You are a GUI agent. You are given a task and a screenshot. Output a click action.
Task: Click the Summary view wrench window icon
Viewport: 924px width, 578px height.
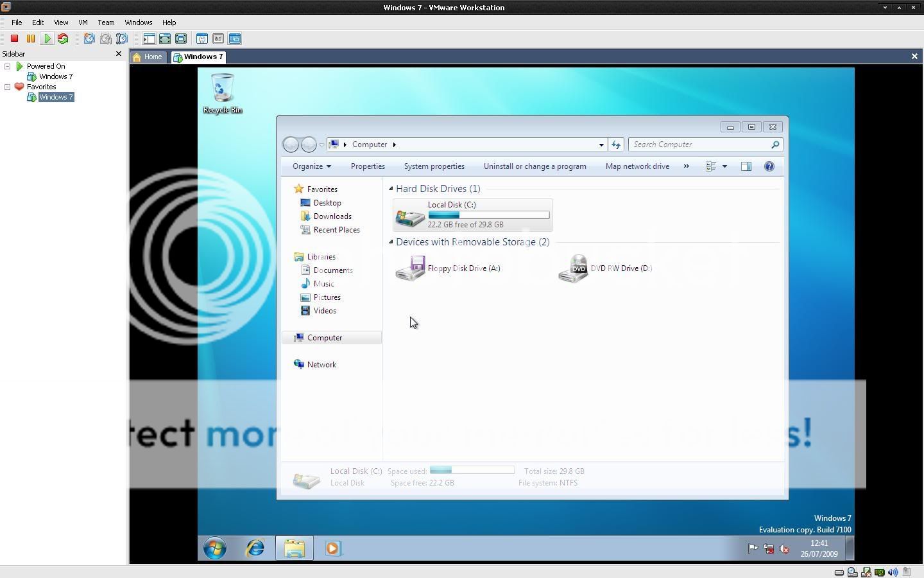202,39
